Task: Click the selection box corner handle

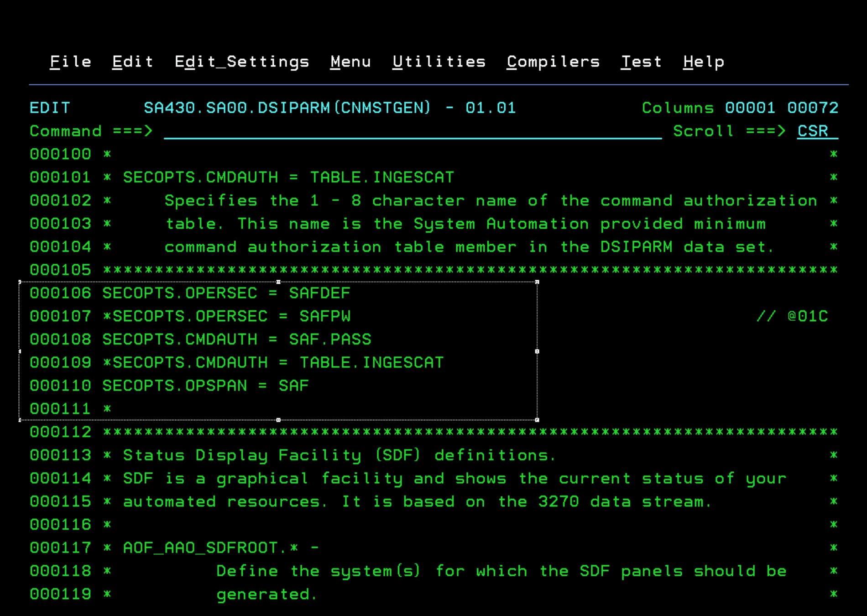Action: coord(538,420)
